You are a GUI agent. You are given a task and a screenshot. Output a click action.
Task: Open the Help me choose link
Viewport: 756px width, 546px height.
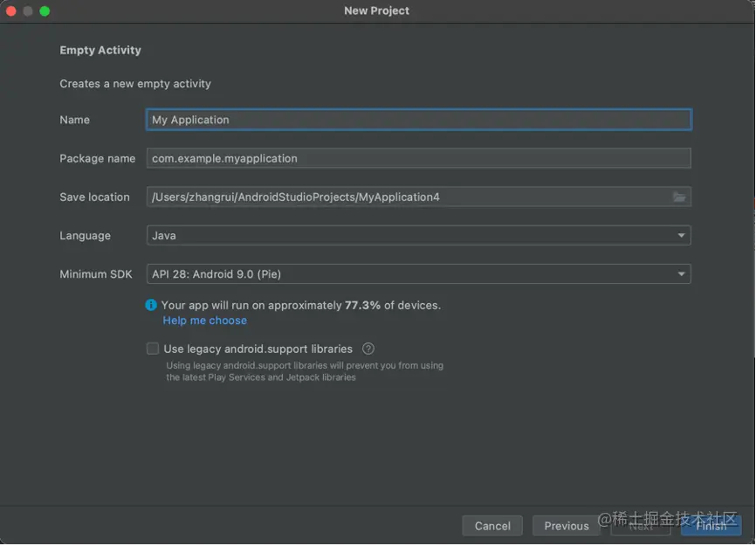tap(204, 321)
